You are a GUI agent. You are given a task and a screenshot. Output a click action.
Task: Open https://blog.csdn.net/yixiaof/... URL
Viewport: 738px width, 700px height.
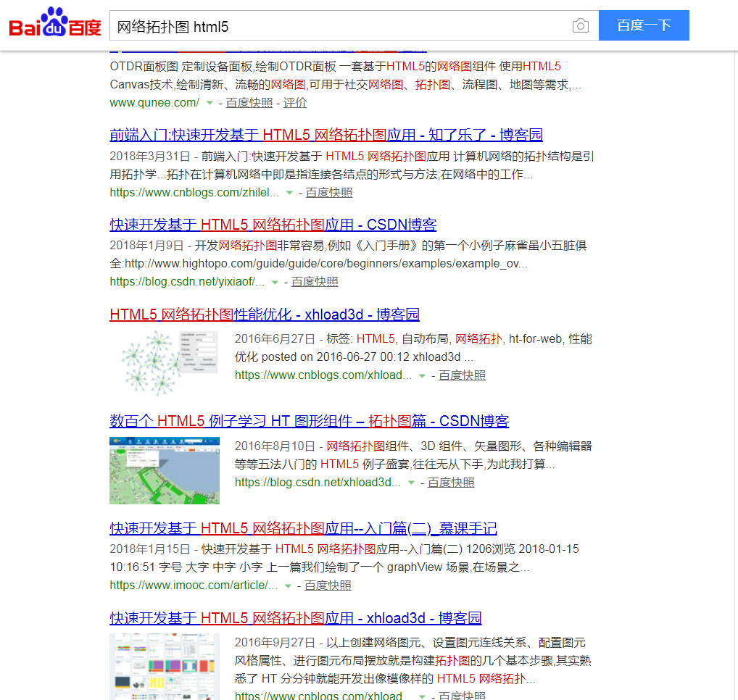[x=187, y=282]
